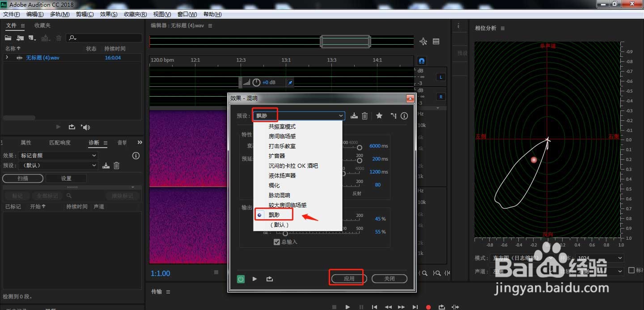Image resolution: width=644 pixels, height=310 pixels.
Task: Click transport rewind button
Action: pyautogui.click(x=388, y=307)
